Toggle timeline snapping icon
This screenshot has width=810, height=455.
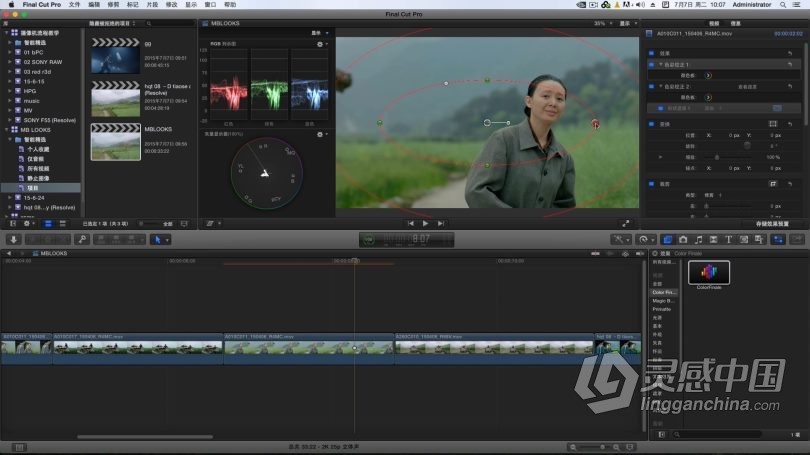point(640,254)
